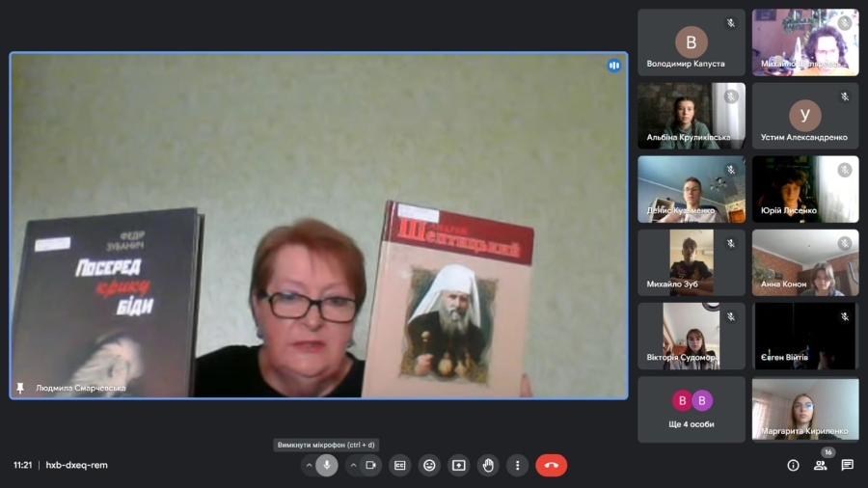Click muted mic icon on Володимир Капуста tile
Screen dimensions: 868x488
(x=731, y=23)
